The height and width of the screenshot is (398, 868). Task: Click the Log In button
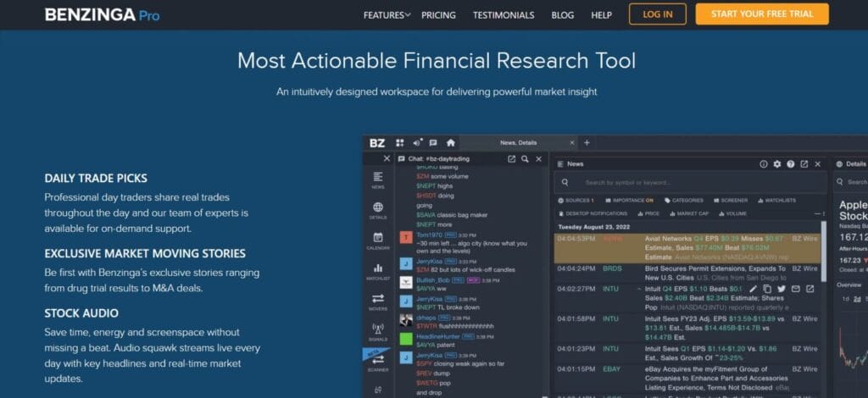pos(657,14)
